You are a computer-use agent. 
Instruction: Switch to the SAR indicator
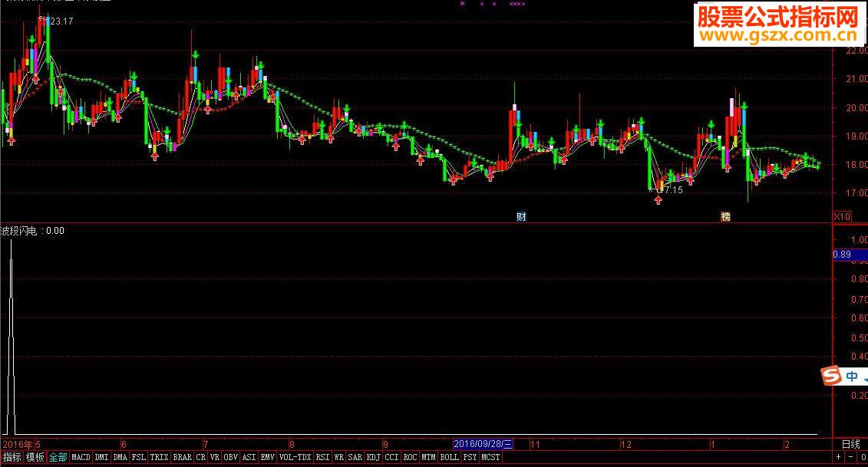(355, 458)
